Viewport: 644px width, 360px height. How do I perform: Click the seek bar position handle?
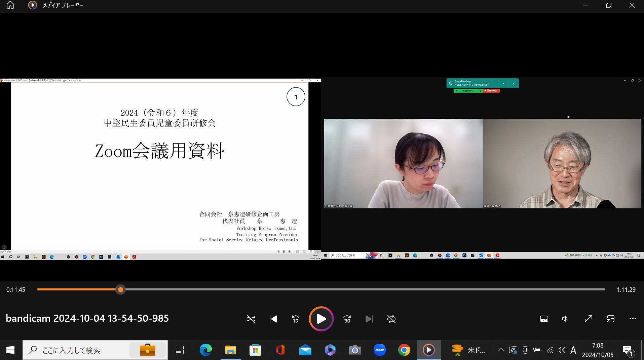tap(120, 289)
